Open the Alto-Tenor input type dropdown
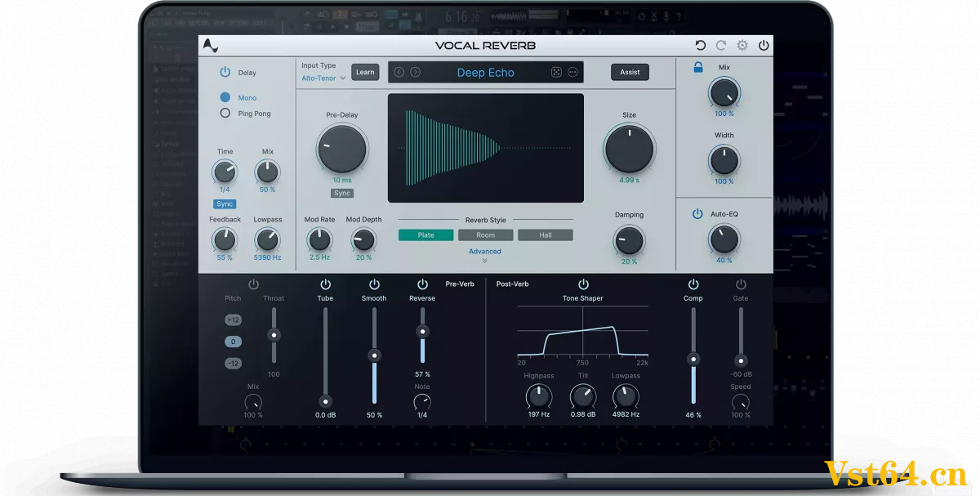The image size is (980, 496). 323,78
